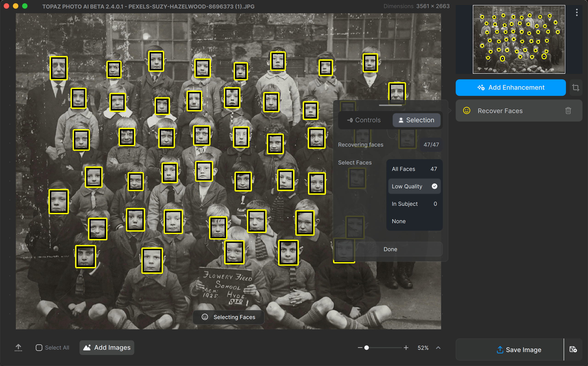Image resolution: width=588 pixels, height=366 pixels.
Task: Open the three-dot options menu
Action: pos(577,12)
